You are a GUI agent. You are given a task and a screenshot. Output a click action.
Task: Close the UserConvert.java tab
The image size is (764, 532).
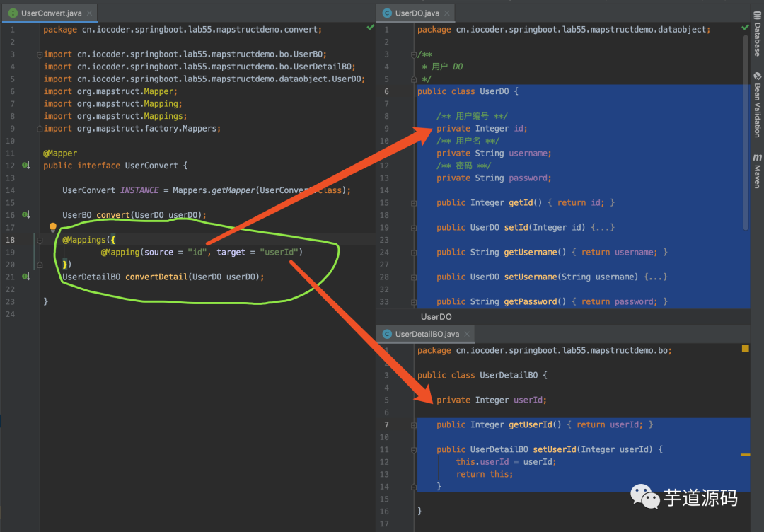[89, 13]
